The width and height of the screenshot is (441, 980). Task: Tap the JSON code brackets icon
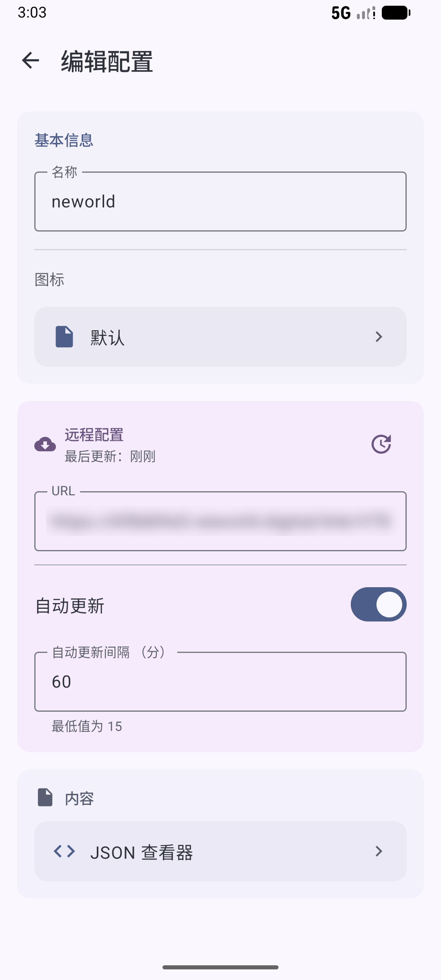[x=64, y=851]
